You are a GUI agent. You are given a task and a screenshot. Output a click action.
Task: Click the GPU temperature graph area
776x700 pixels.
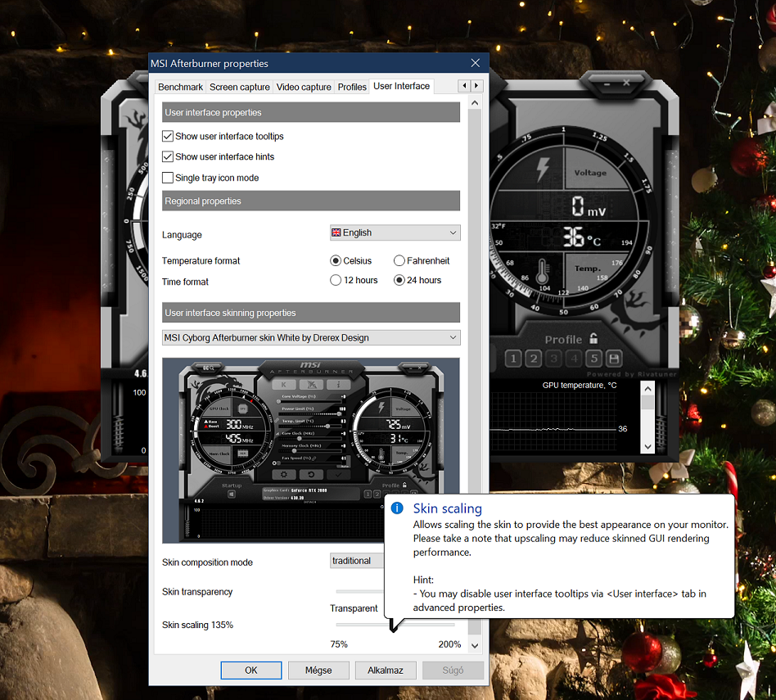tap(553, 422)
